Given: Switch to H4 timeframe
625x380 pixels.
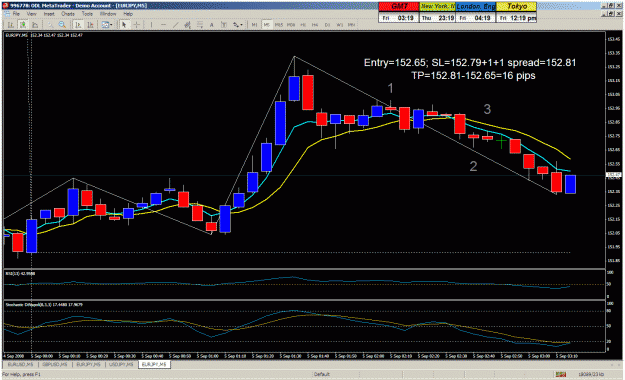Looking at the screenshot, I should click(315, 25).
